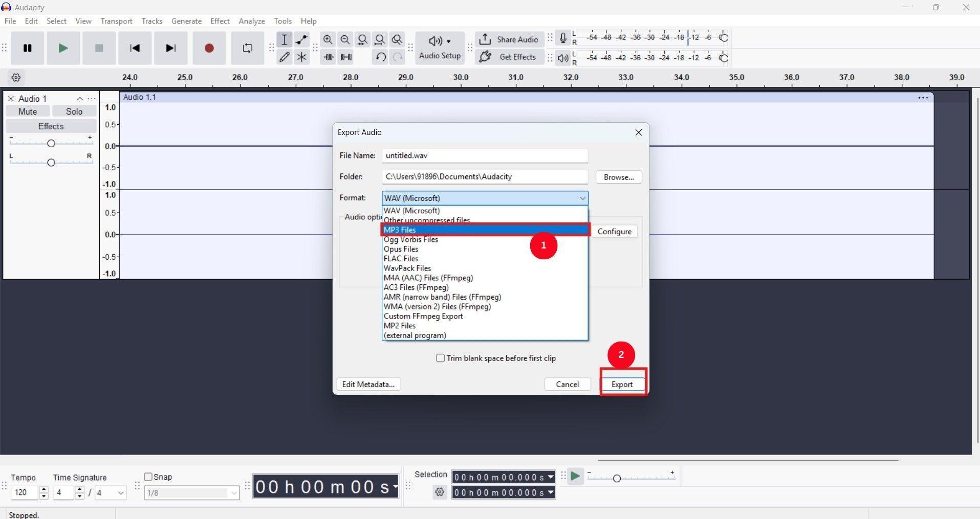This screenshot has width=980, height=519.
Task: Select the Selection tool
Action: [285, 39]
